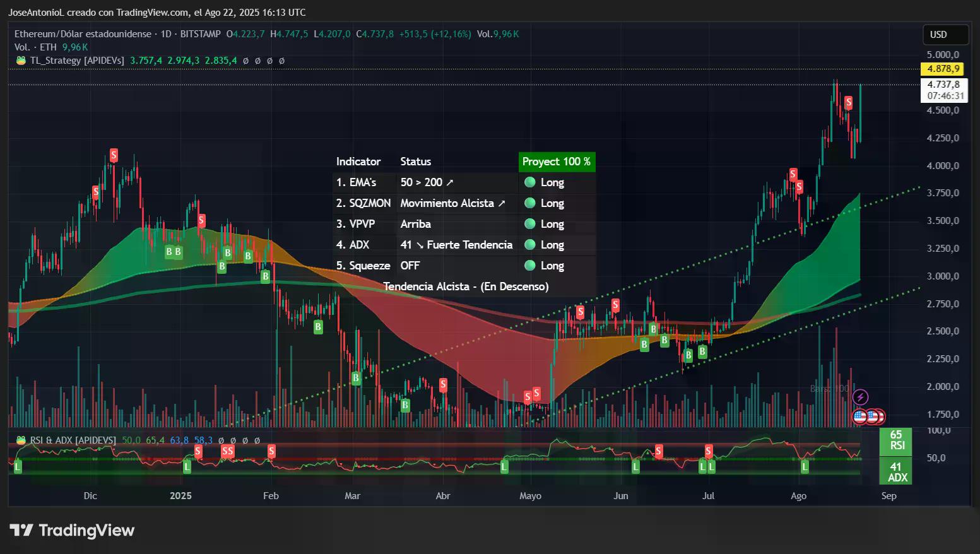
Task: Select the Ethereum/Dólar estadounidense symbol title
Action: (x=83, y=34)
